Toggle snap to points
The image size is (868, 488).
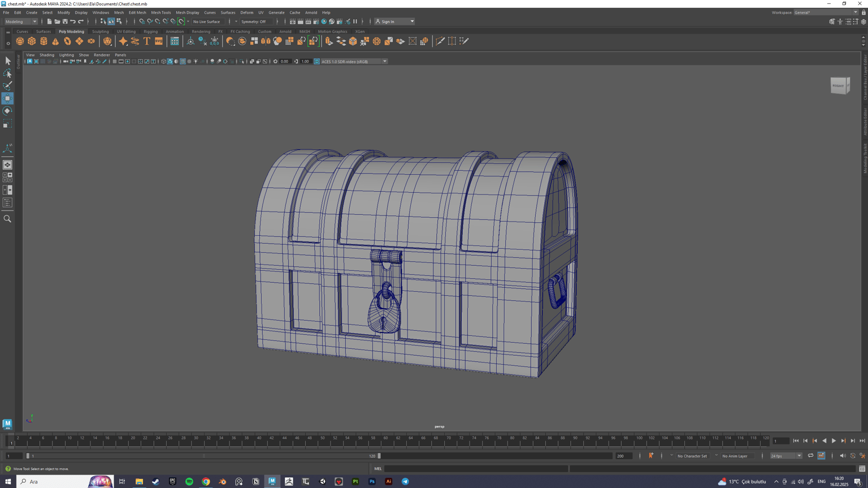click(158, 21)
